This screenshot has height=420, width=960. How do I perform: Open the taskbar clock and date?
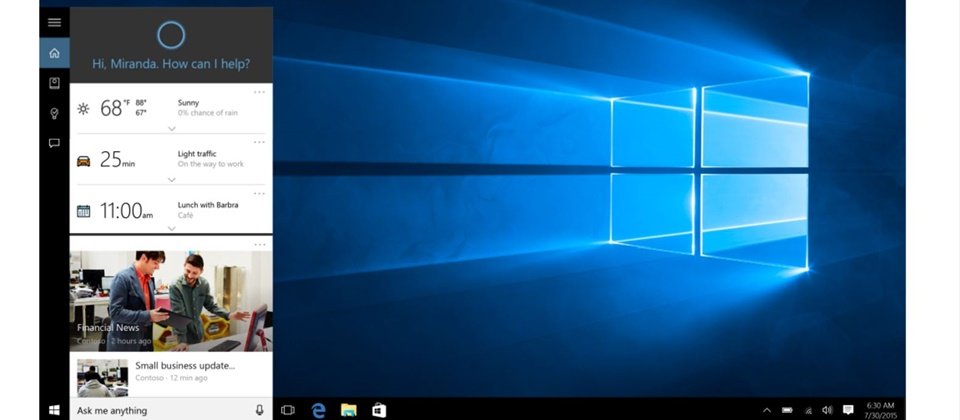click(881, 410)
